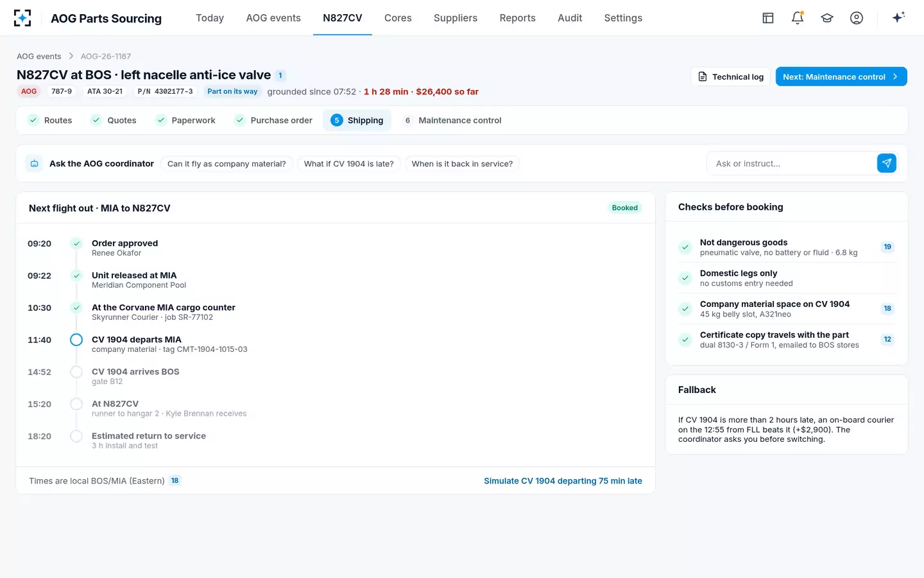Ask "When is it back in service?"
The width and height of the screenshot is (924, 578).
click(462, 164)
